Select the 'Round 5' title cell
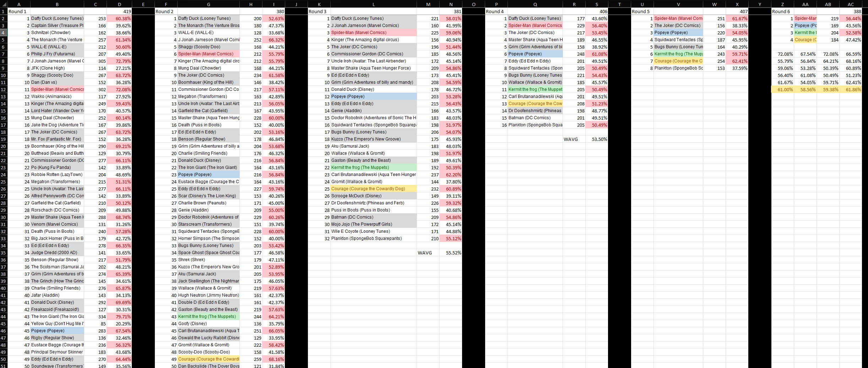Screen dimensions: 868x368 642,11
